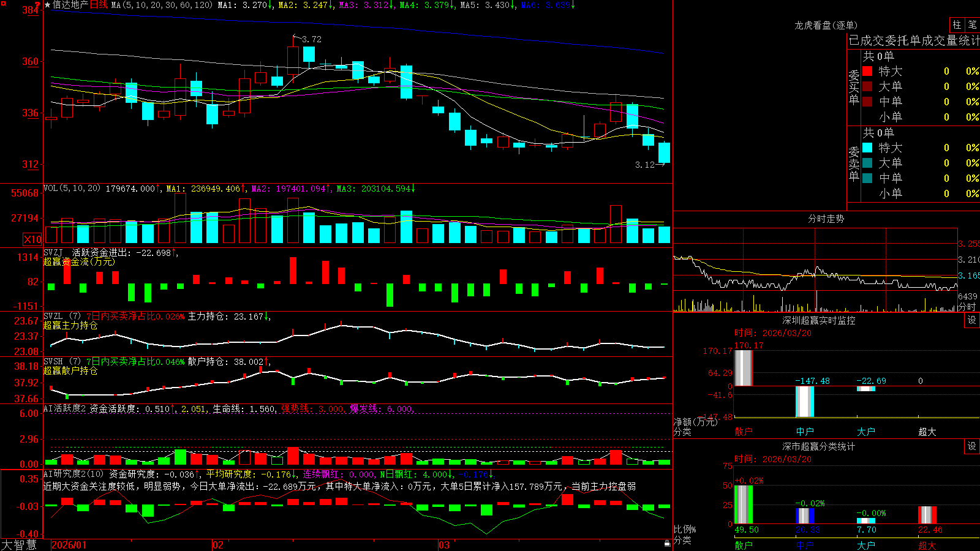980x551 pixels.
Task: Click the 03 month marker on time axis
Action: pos(444,545)
